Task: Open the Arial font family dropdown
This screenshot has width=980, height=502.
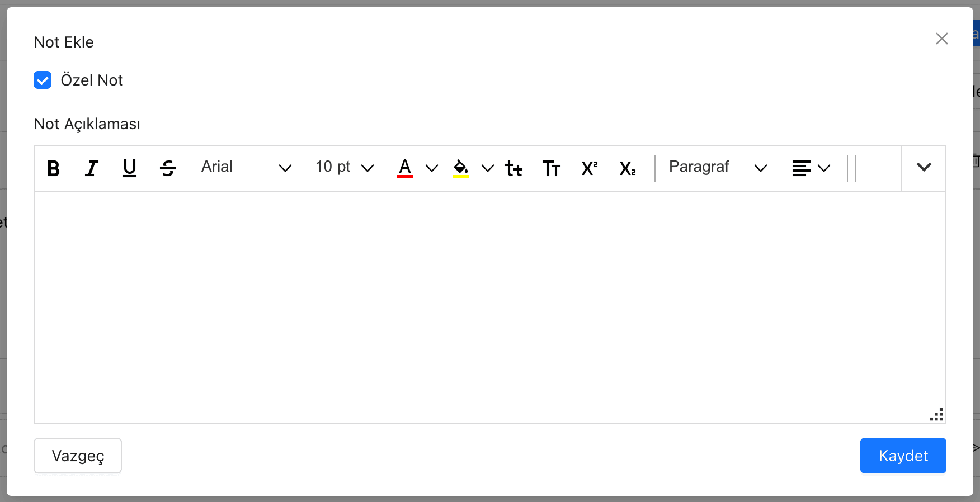Action: (246, 167)
